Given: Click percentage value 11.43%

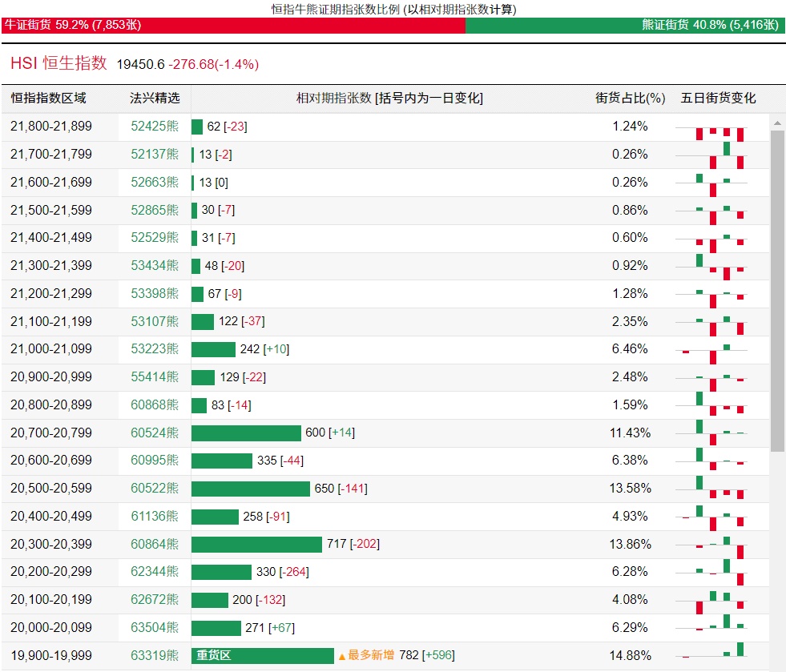Looking at the screenshot, I should pos(630,433).
